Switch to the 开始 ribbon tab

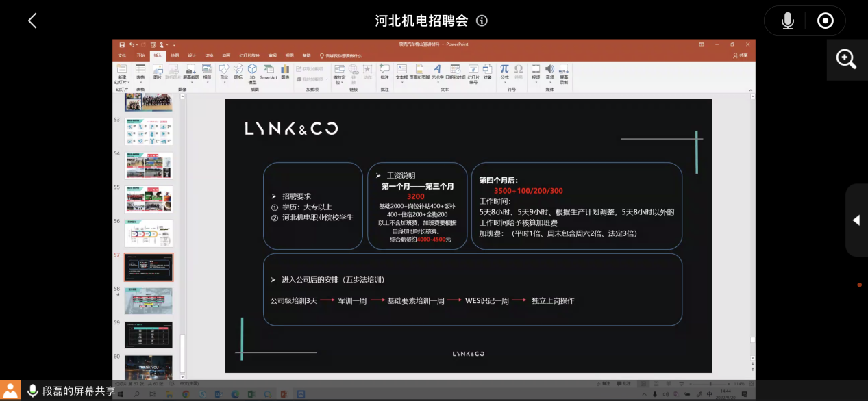pyautogui.click(x=140, y=55)
